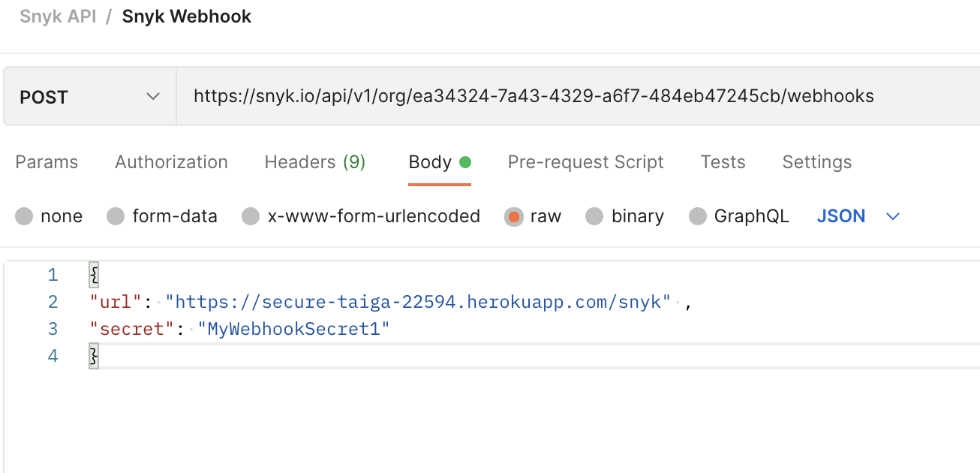Switch to the Pre-request Script tab

click(x=585, y=161)
